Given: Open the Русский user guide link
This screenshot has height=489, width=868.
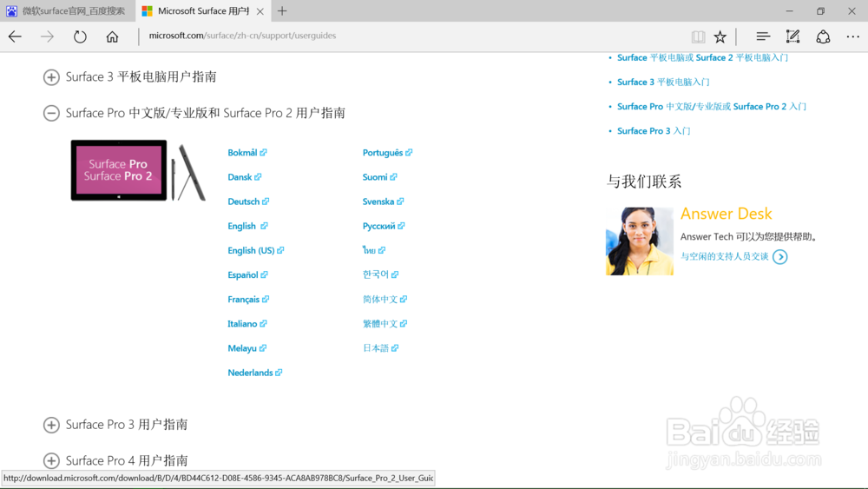Looking at the screenshot, I should click(384, 226).
